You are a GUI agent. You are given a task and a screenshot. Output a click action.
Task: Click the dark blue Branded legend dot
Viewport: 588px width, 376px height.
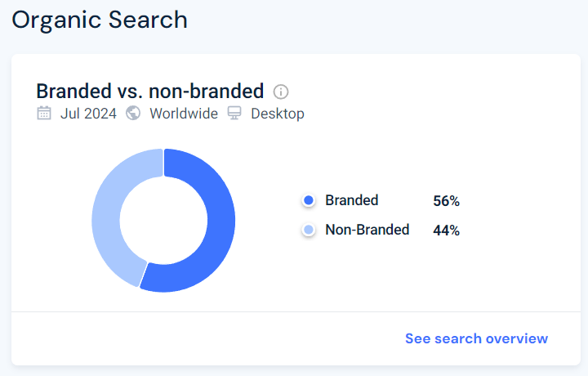click(x=309, y=201)
